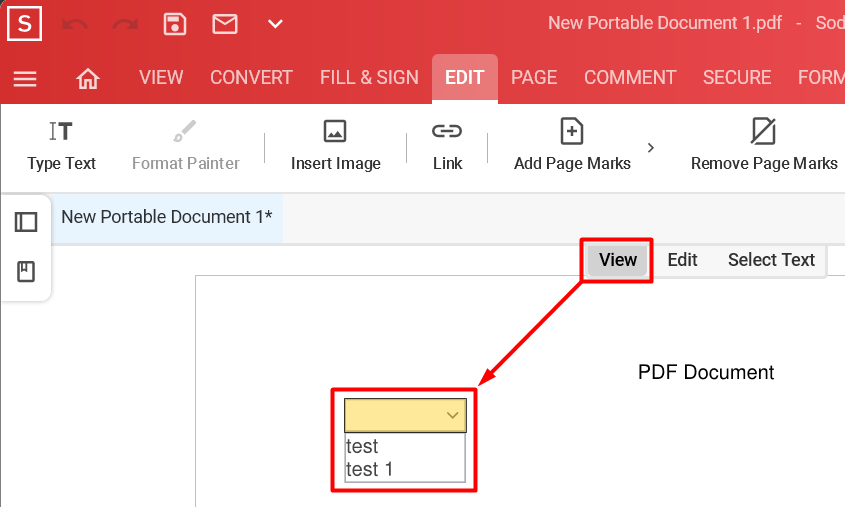Open the PAGE ribbon tab
Screen dimensions: 845x507
coord(534,78)
